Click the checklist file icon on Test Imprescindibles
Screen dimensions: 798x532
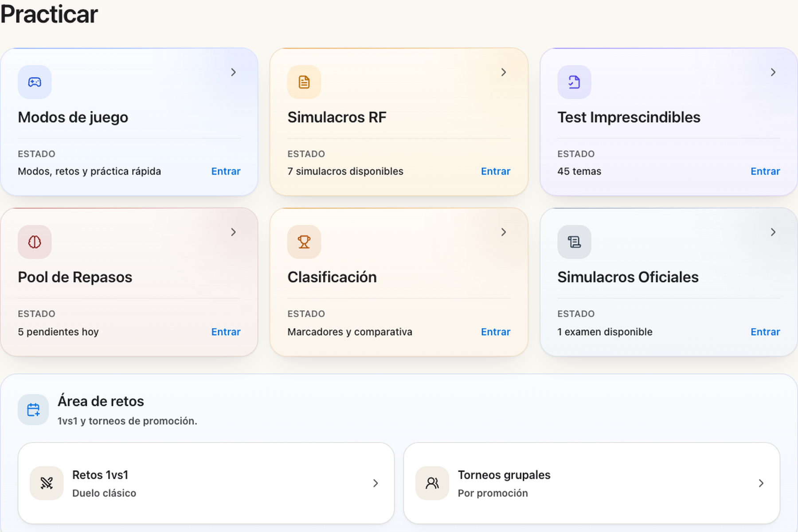pyautogui.click(x=574, y=82)
